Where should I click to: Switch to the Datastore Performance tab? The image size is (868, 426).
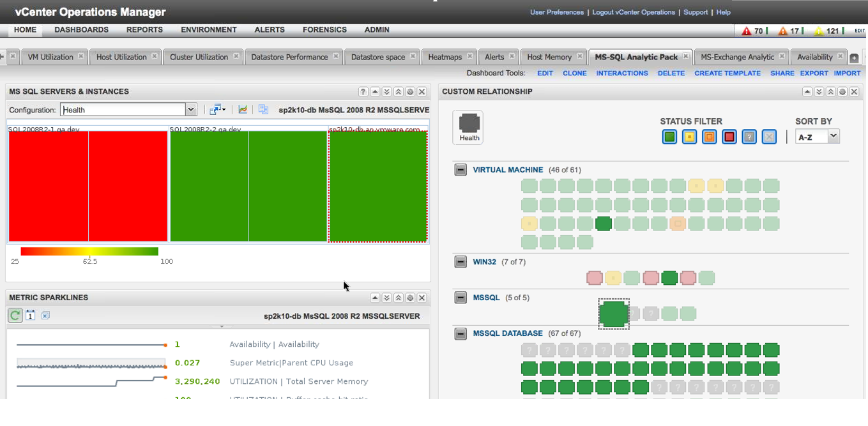(289, 57)
